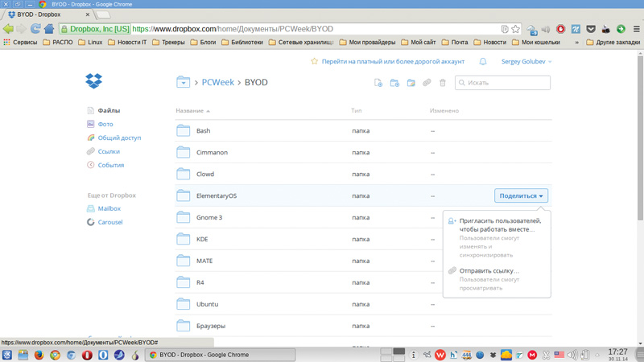
Task: Click the page vertical scrollbar
Action: (x=640, y=138)
